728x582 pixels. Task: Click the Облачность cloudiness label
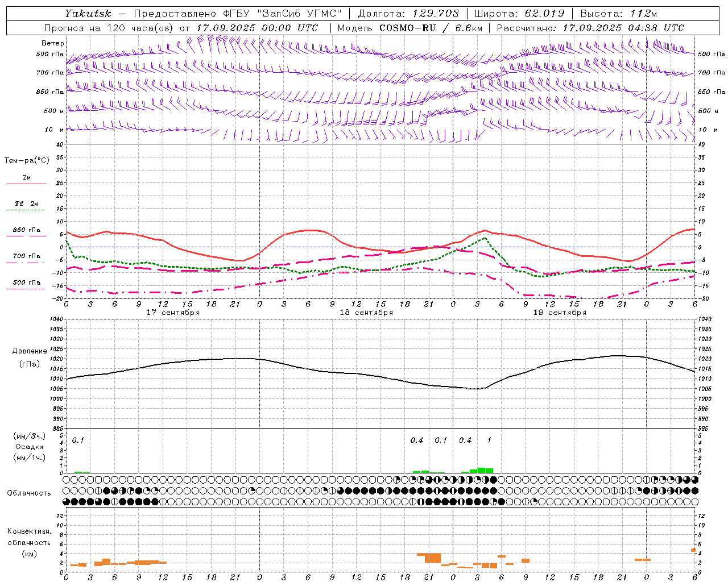pos(29,493)
